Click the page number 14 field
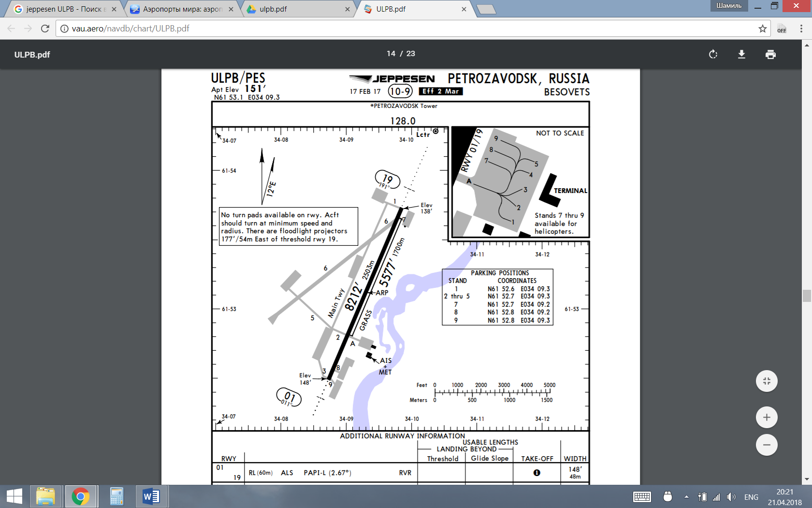Viewport: 812px width, 508px height. click(x=391, y=54)
